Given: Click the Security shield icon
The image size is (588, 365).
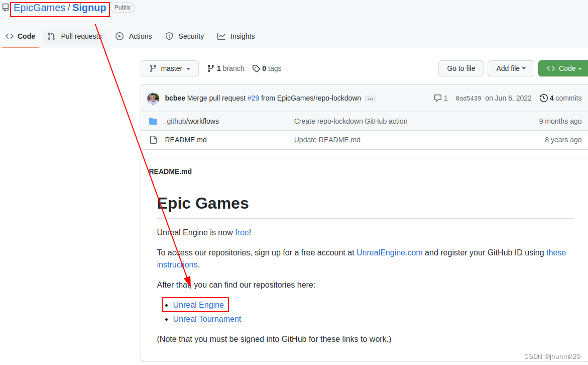Looking at the screenshot, I should tap(169, 36).
